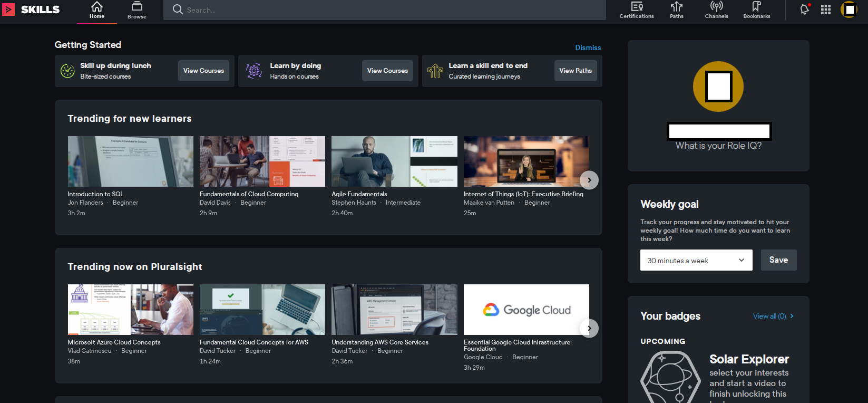This screenshot has width=868, height=403.
Task: Open the profile avatar menu in header
Action: point(849,9)
